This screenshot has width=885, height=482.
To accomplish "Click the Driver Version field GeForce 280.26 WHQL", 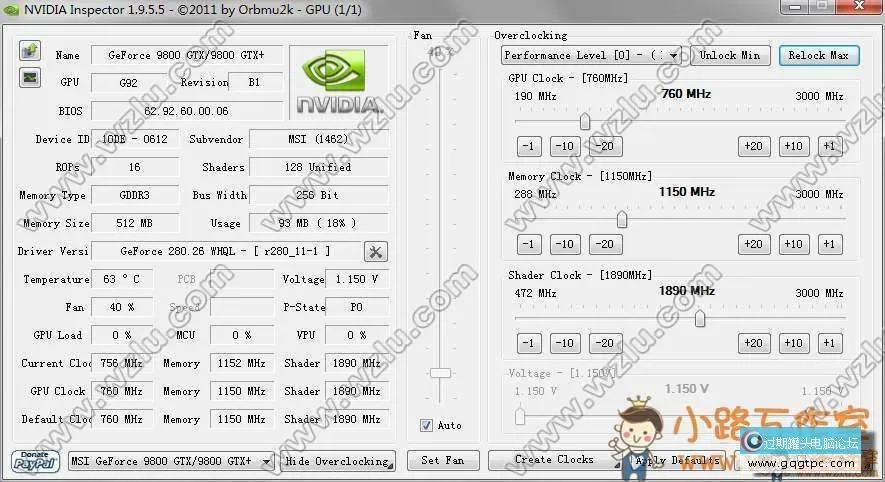I will (x=226, y=251).
